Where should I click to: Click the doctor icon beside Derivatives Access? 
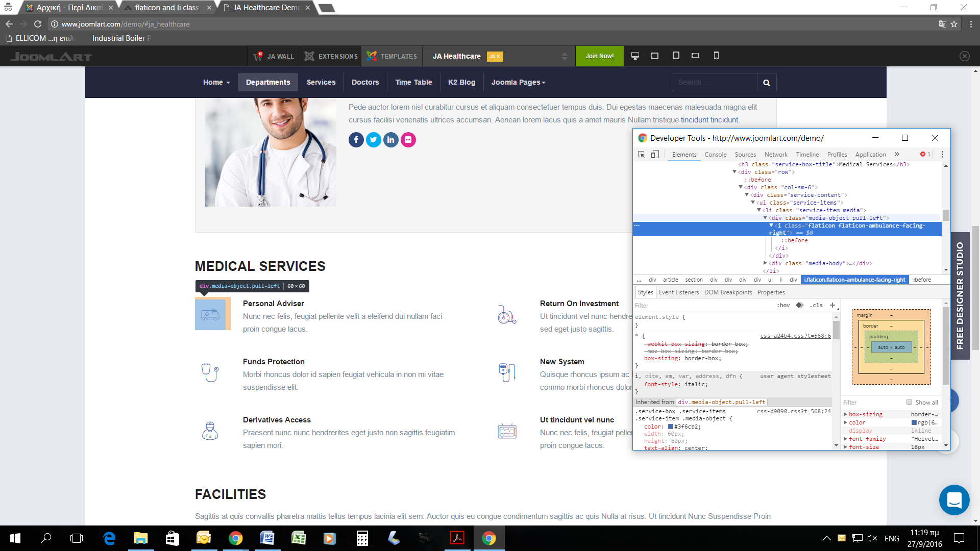click(x=210, y=431)
